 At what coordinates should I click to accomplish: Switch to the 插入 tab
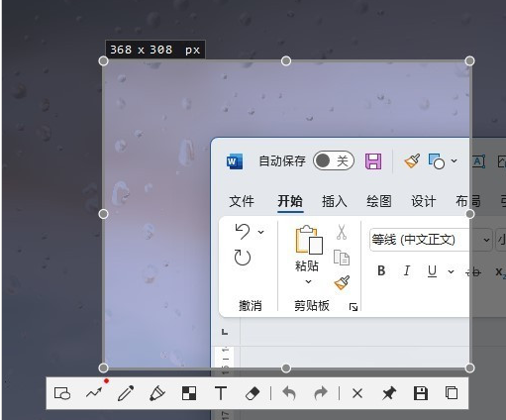(335, 201)
